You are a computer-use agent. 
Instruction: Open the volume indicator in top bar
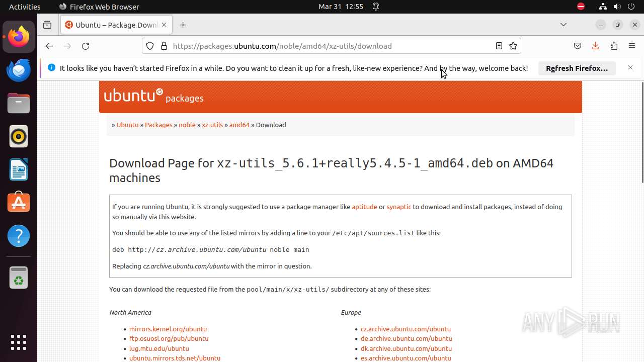click(617, 7)
